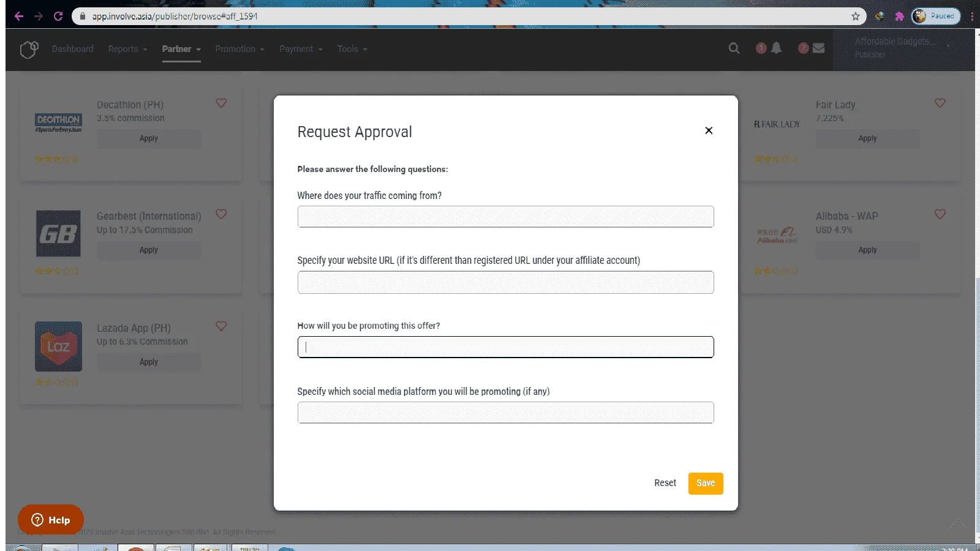Click the Chrome profile Paused avatar

pyautogui.click(x=935, y=17)
